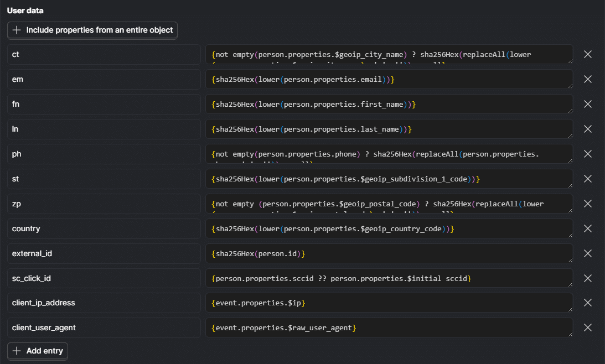Focus the geoip_subdivision_1_code value expression
Viewport: 605px width, 364px height.
point(389,179)
